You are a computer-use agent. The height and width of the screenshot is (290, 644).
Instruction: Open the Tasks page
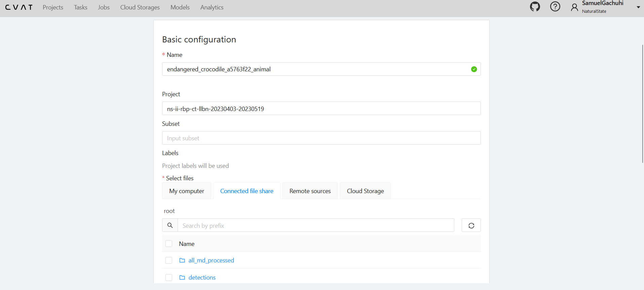pyautogui.click(x=81, y=7)
